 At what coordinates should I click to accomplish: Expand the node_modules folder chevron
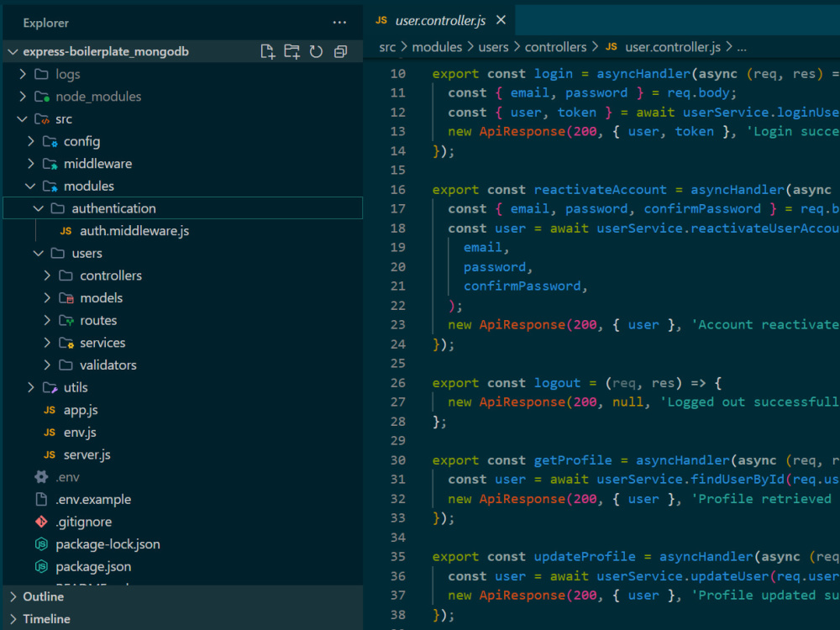coord(23,97)
